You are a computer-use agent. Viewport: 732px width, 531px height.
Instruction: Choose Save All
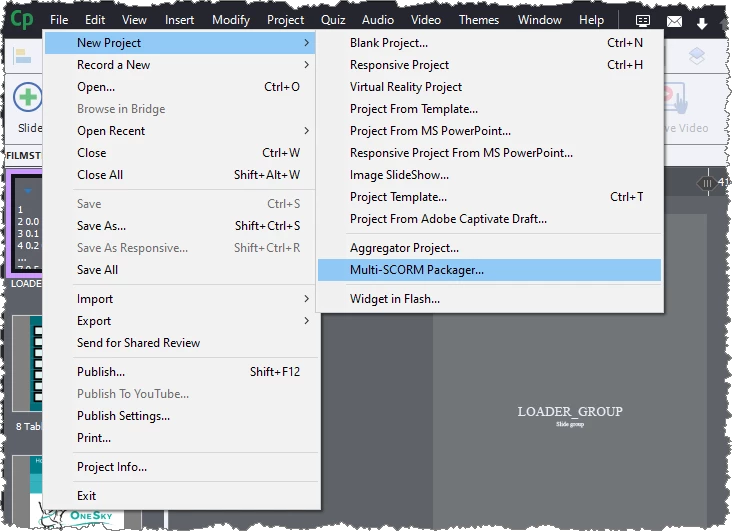180,269
